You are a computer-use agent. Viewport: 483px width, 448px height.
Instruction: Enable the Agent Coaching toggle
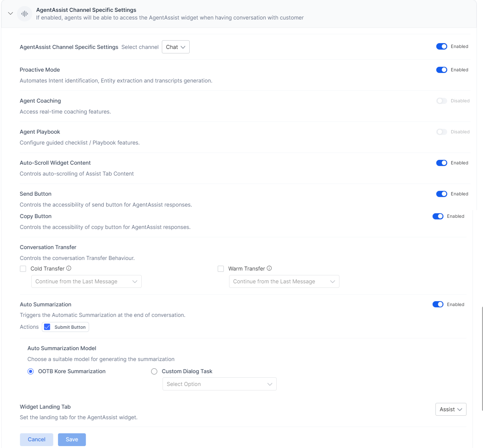click(x=441, y=101)
